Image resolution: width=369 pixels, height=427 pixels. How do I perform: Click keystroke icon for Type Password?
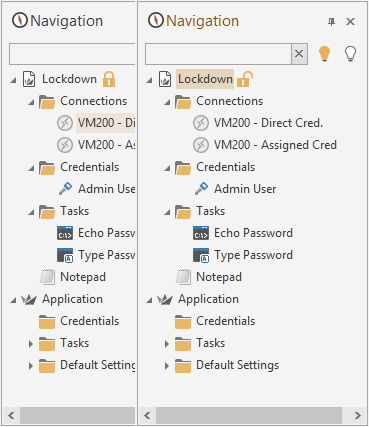click(201, 255)
